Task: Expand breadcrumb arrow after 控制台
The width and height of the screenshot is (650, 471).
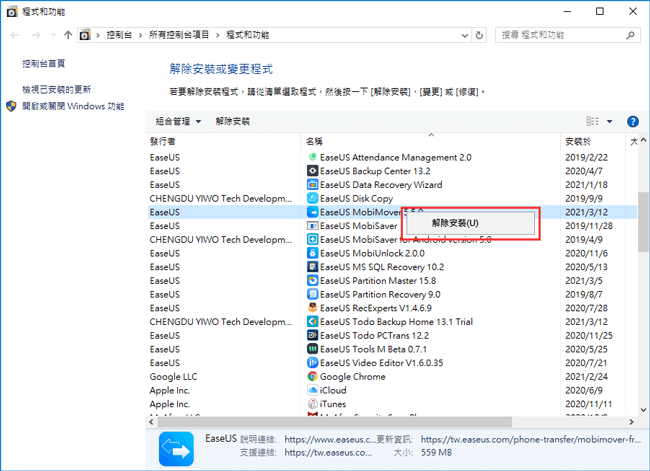Action: coord(141,35)
